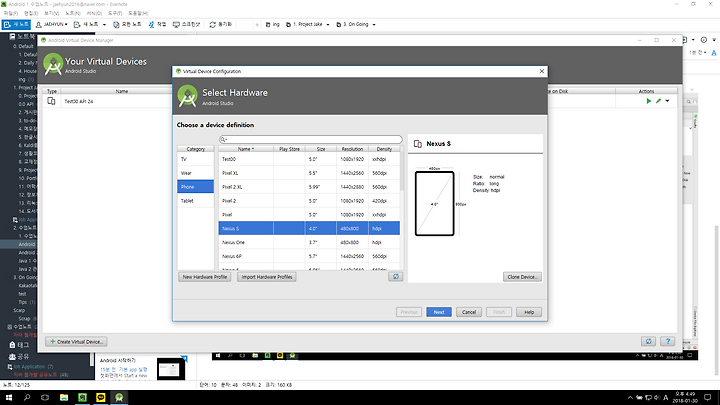This screenshot has height=405, width=720.
Task: Open the Evernote View menu
Action: pyautogui.click(x=51, y=13)
